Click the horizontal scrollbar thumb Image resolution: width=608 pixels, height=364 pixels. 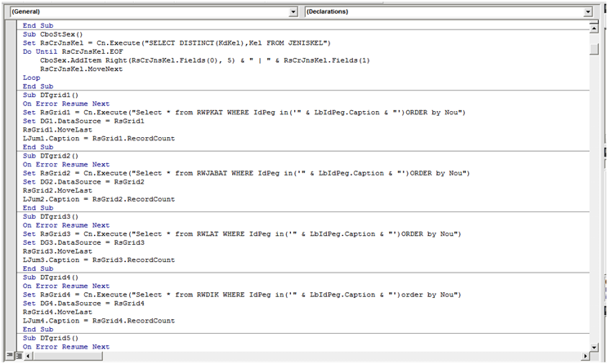point(68,356)
